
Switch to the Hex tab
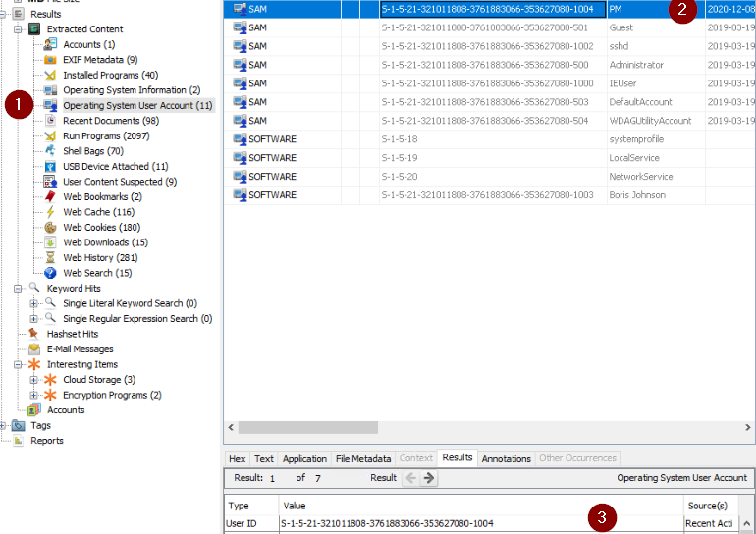click(x=238, y=458)
